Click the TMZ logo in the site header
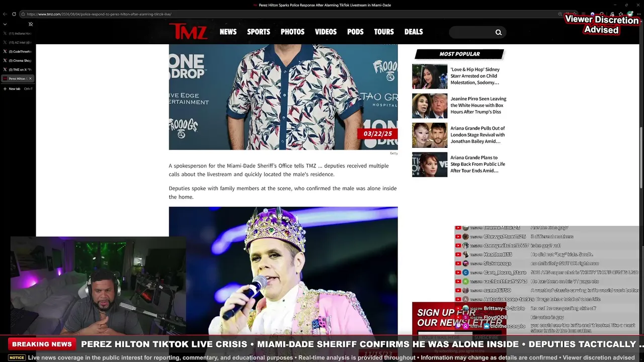 [188, 31]
